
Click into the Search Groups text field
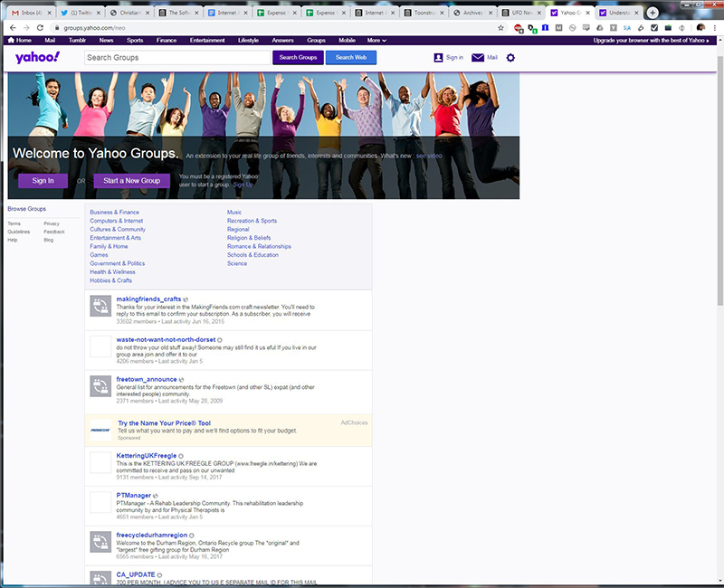176,58
